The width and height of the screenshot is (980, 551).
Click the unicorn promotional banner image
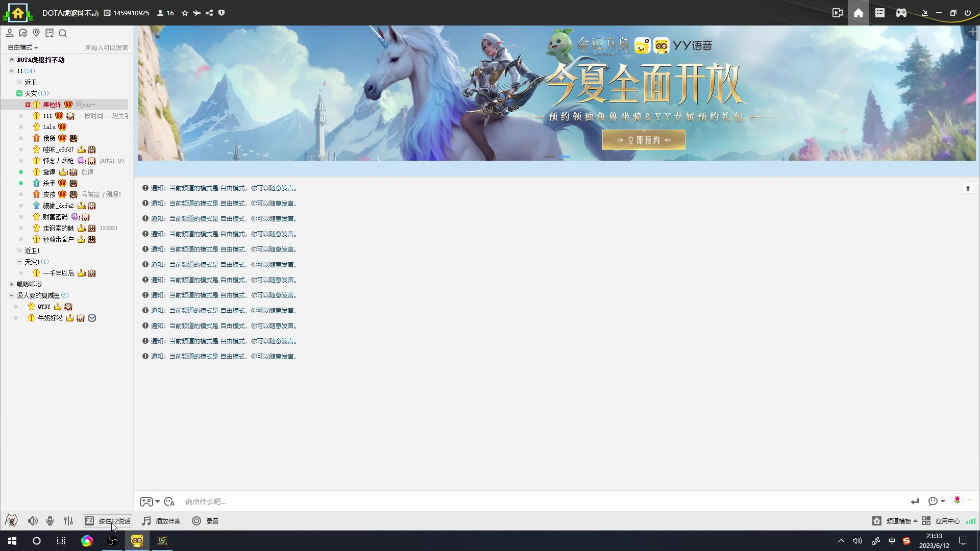click(556, 93)
